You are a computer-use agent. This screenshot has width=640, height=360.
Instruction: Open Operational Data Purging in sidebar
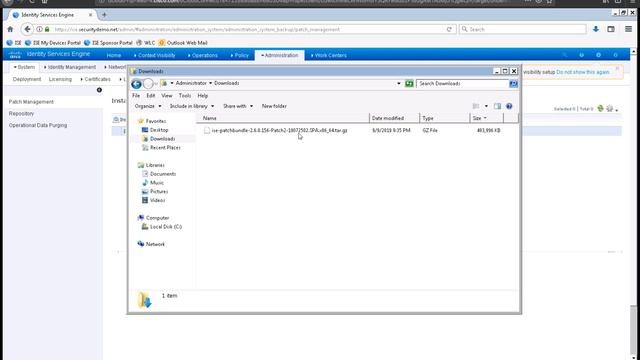click(x=38, y=125)
